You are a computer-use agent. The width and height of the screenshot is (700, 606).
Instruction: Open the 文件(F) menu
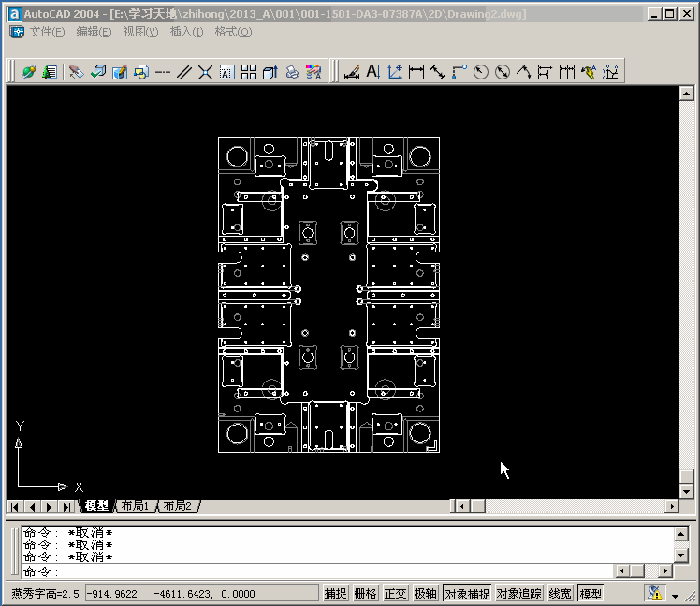(47, 32)
